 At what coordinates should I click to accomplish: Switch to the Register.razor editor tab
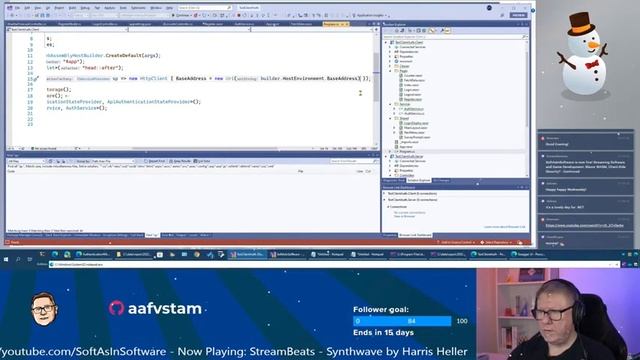pos(213,24)
